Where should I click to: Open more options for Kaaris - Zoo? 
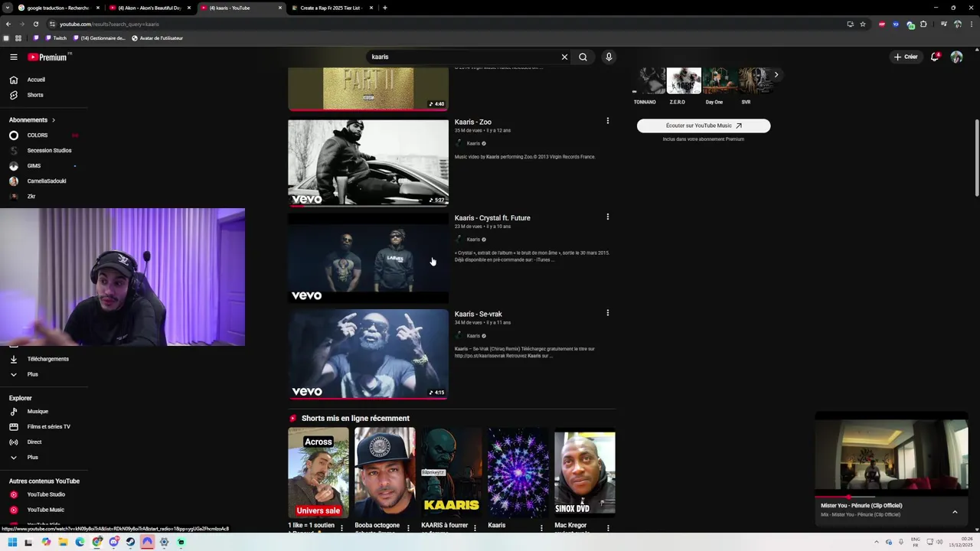pyautogui.click(x=608, y=121)
